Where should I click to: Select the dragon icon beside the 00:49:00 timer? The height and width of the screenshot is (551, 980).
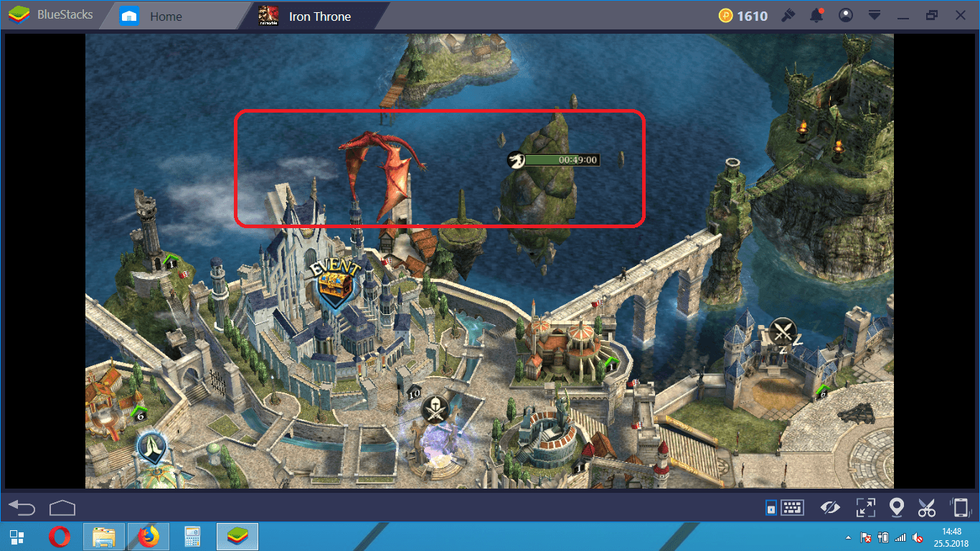516,159
